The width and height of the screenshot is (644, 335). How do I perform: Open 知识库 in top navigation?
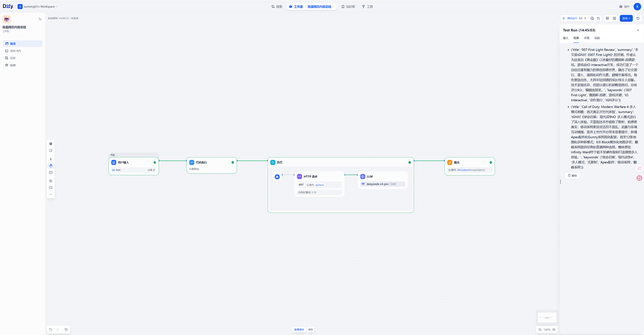pos(348,7)
